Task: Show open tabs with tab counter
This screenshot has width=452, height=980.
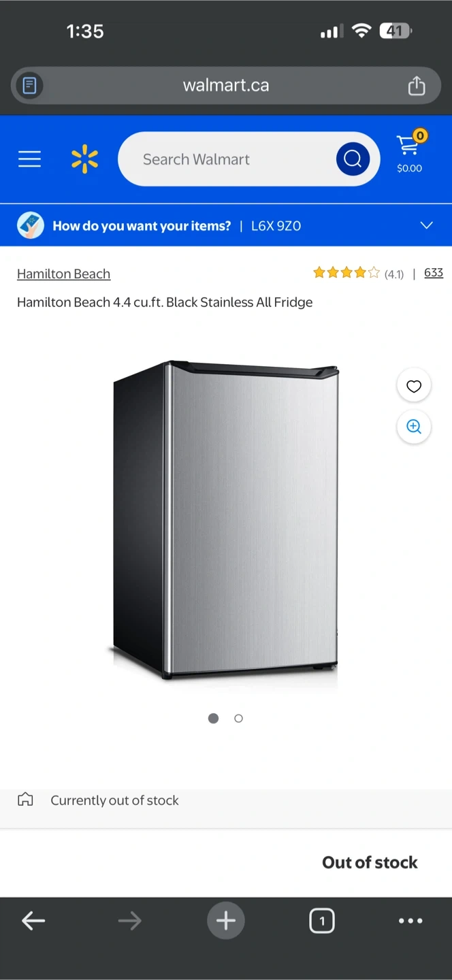Action: [322, 921]
